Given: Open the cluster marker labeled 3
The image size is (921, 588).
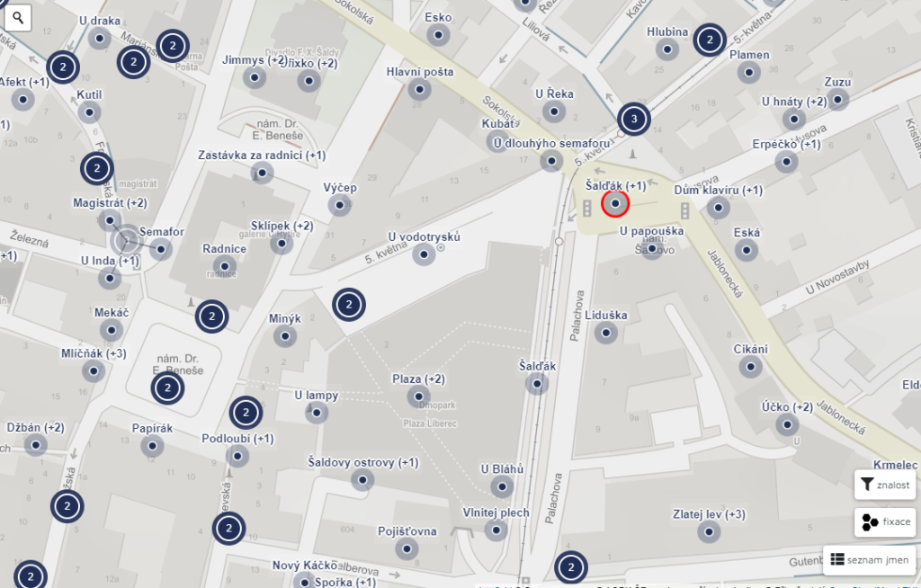Looking at the screenshot, I should point(634,120).
